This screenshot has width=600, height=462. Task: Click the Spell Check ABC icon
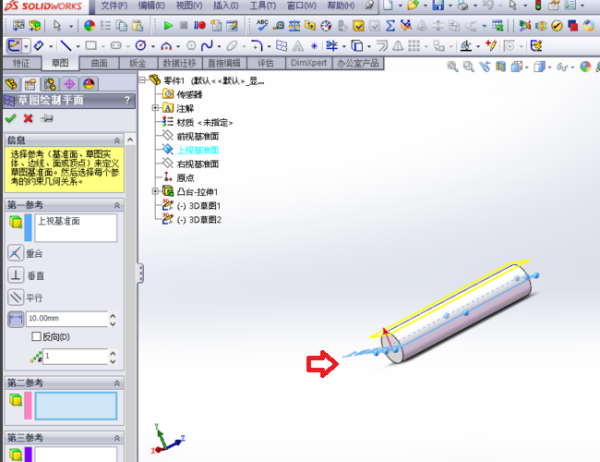262,25
